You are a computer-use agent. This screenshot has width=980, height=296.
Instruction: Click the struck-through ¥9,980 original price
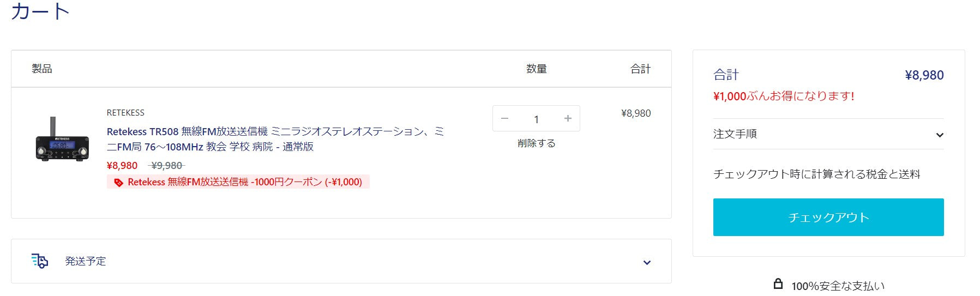pyautogui.click(x=166, y=166)
